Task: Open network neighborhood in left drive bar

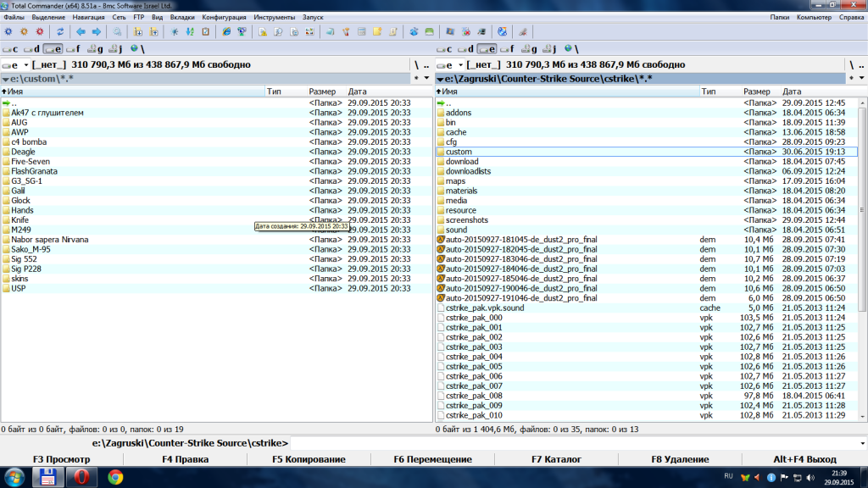Action: (137, 48)
